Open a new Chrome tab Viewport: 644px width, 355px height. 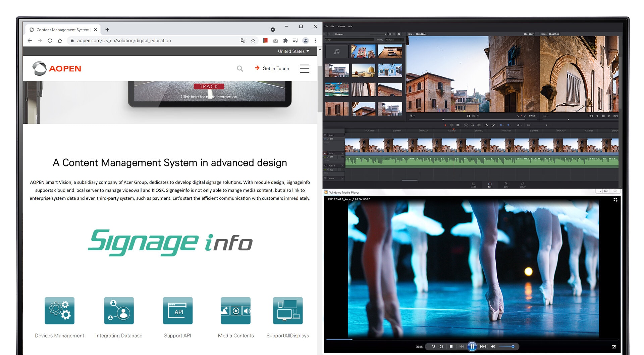coord(107,30)
